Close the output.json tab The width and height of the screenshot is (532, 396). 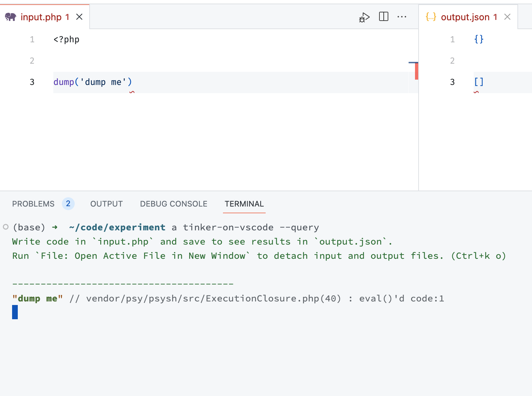pyautogui.click(x=507, y=16)
